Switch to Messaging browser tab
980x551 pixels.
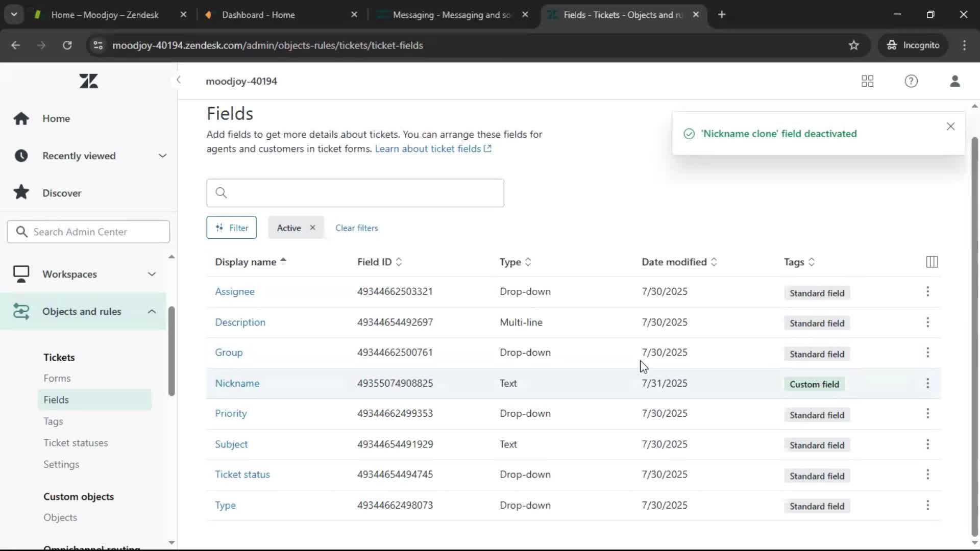(x=452, y=15)
